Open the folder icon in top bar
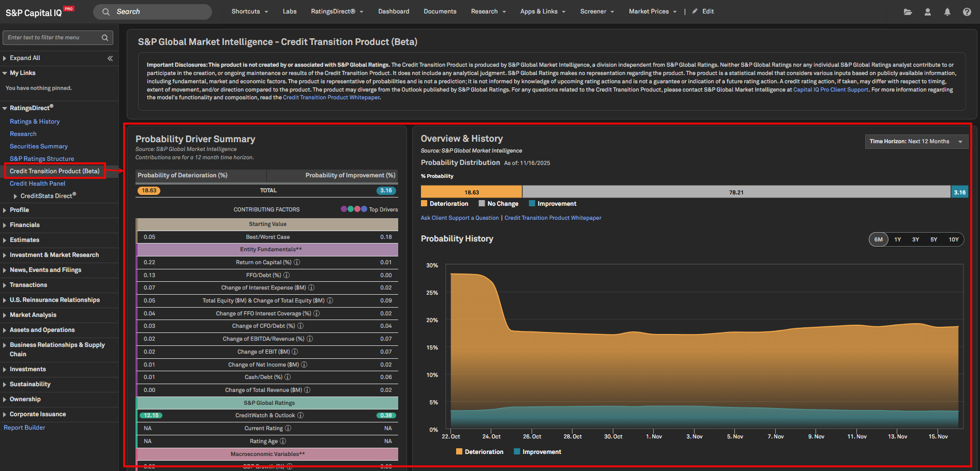The height and width of the screenshot is (471, 980). pos(908,12)
